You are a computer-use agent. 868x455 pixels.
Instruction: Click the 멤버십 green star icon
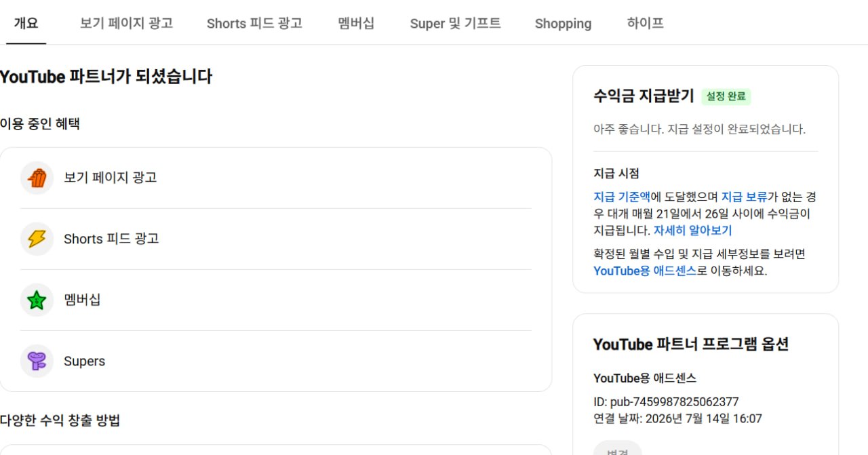click(x=37, y=300)
